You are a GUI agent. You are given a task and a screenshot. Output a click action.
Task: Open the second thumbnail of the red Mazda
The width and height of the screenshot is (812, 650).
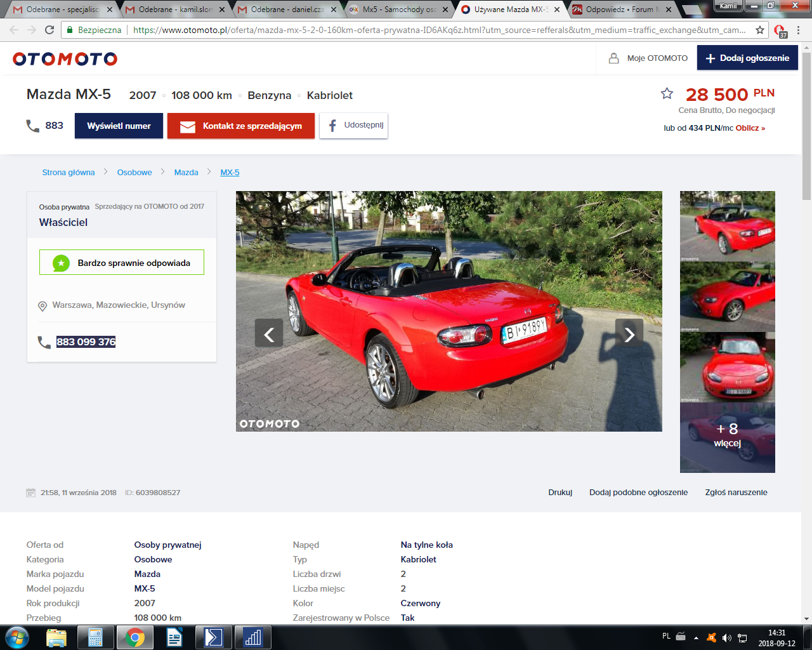coord(728,296)
